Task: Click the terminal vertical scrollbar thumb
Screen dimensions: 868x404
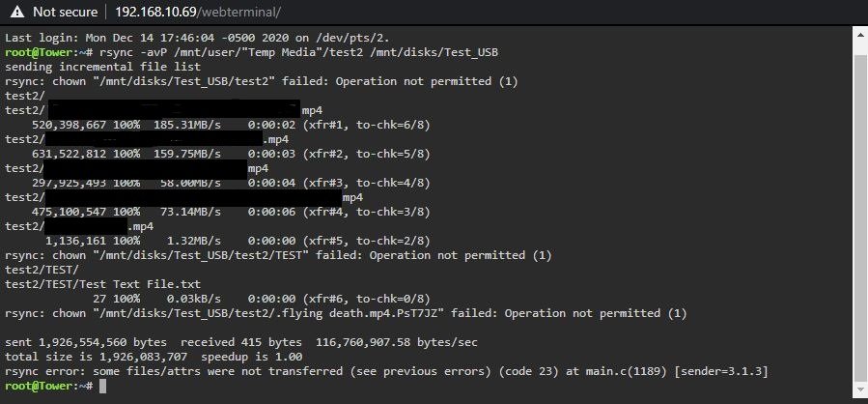Action: pos(859,218)
